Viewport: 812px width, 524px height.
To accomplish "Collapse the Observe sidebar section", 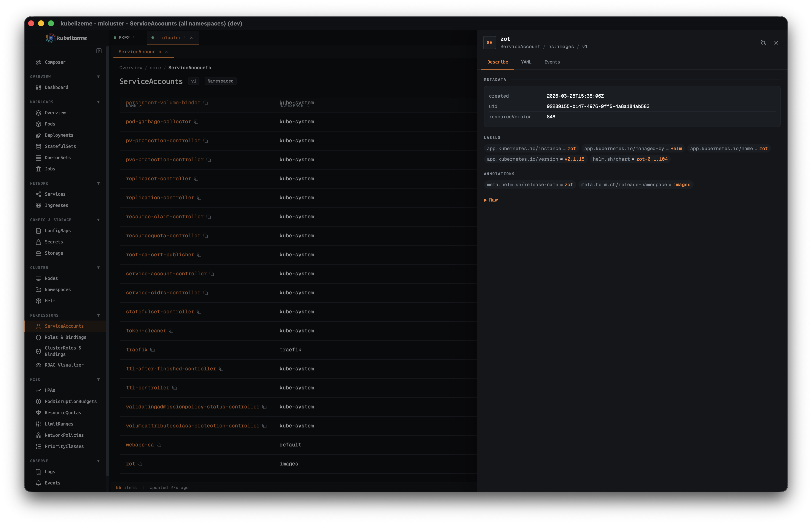I will [x=98, y=461].
